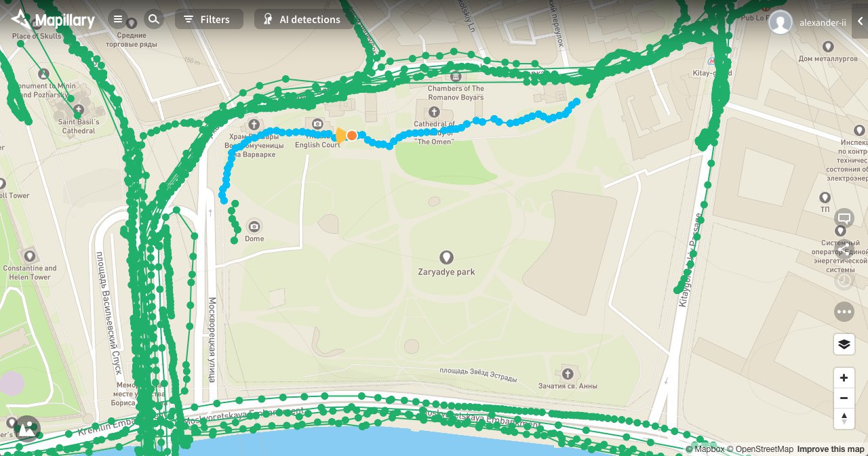This screenshot has width=868, height=456.
Task: Collapse side panel with chevron arrow
Action: 861,21
